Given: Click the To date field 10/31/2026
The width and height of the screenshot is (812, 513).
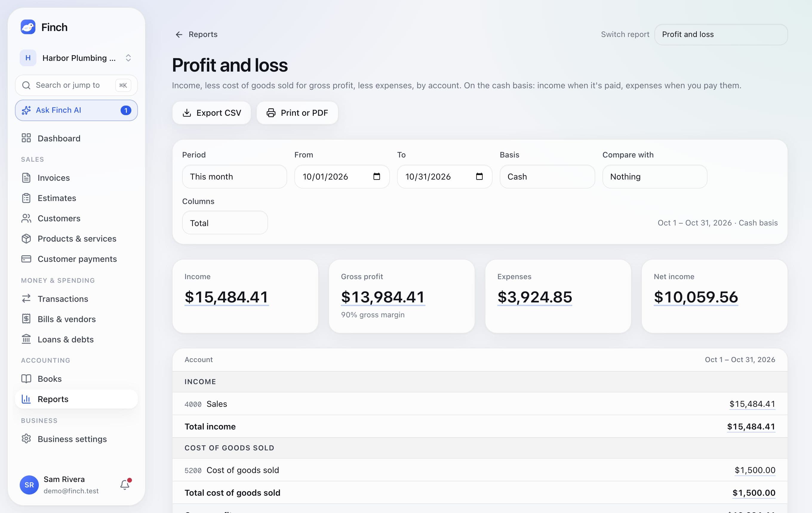Looking at the screenshot, I should click(445, 177).
